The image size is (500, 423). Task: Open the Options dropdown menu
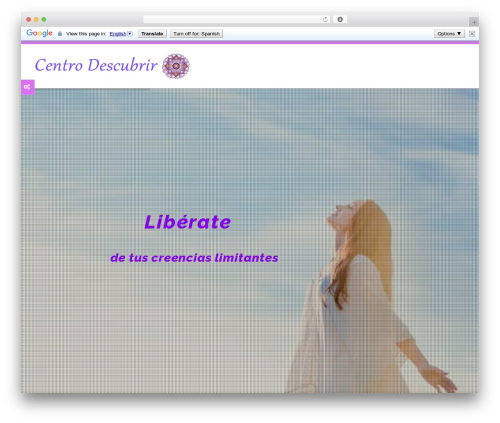point(449,34)
